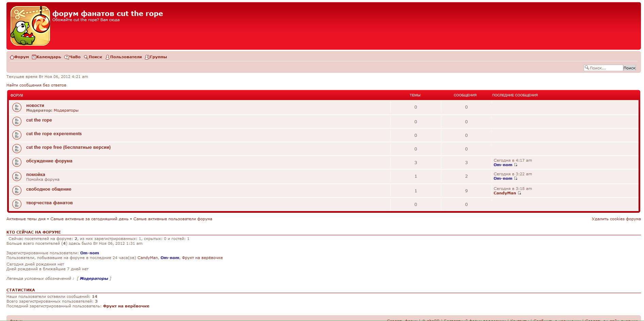Screen dimensions: 644x321
Task: Click the Cut the Rope forum logo
Action: 30,26
